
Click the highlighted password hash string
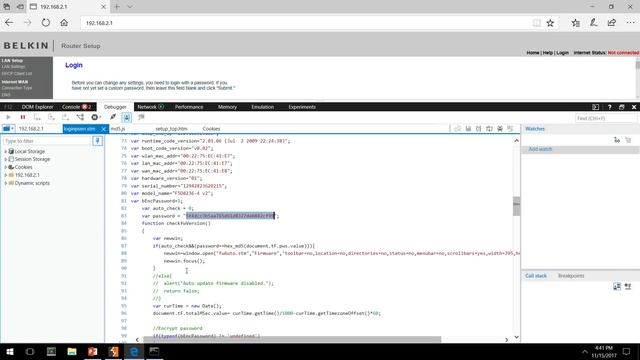[230, 216]
